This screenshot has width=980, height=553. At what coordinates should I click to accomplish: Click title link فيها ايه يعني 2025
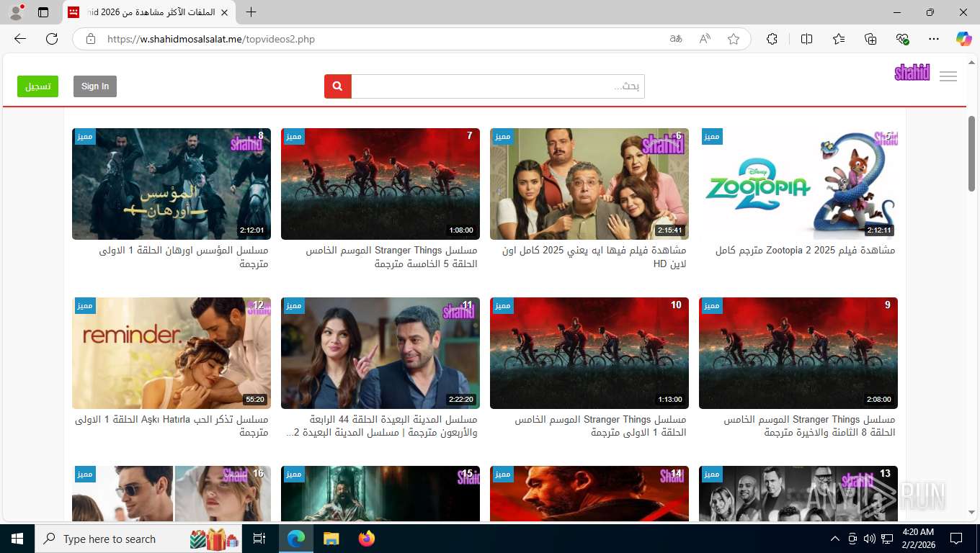click(x=594, y=257)
